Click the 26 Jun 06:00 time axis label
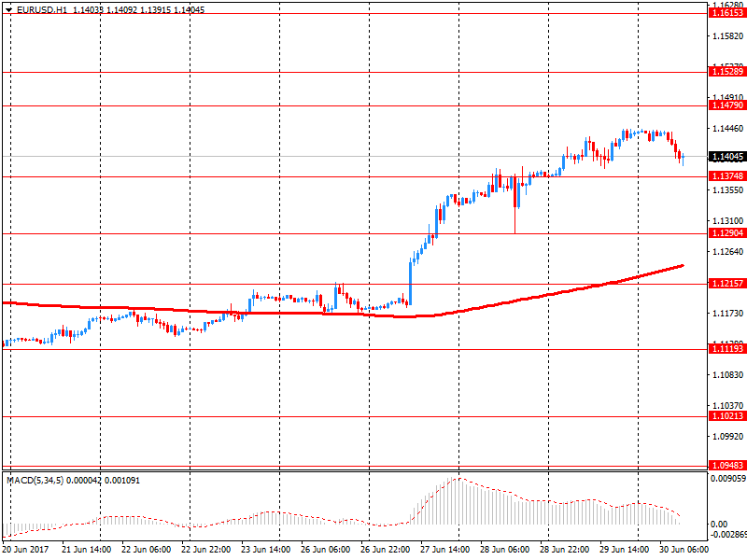The width and height of the screenshot is (747, 560). pos(325,550)
